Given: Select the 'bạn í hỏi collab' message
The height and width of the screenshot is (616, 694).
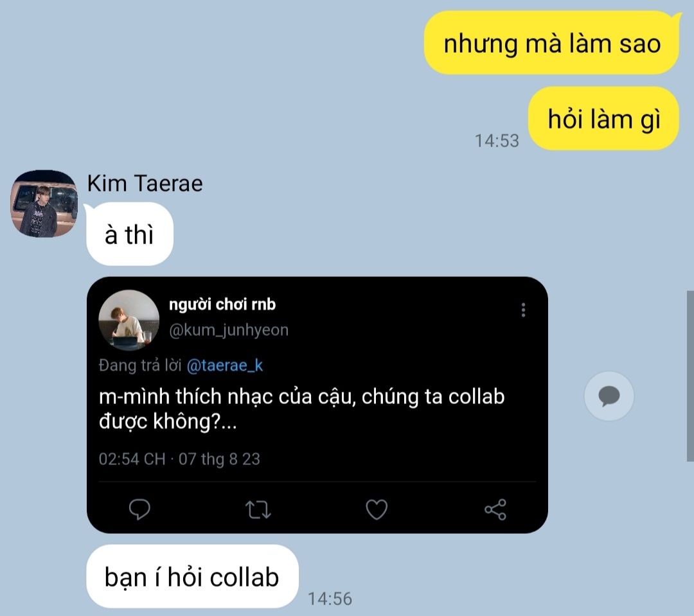Looking at the screenshot, I should point(192,576).
